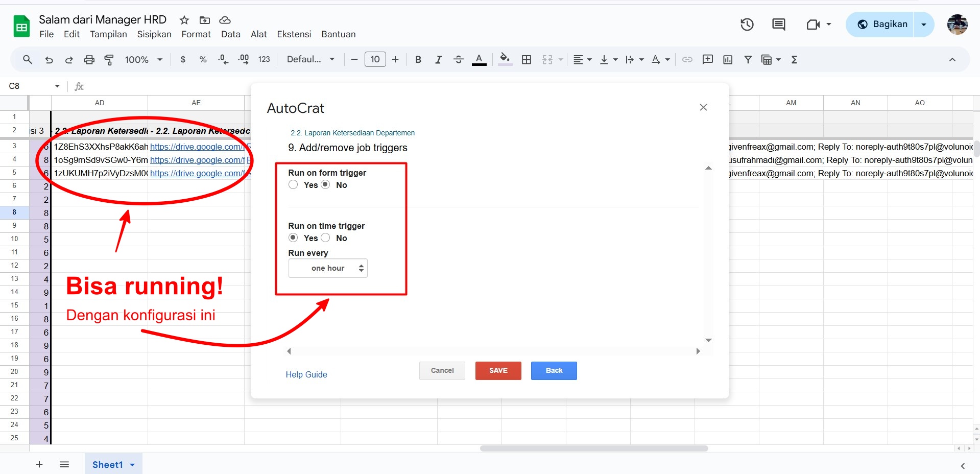Close the AutoCrat dialog

point(703,107)
